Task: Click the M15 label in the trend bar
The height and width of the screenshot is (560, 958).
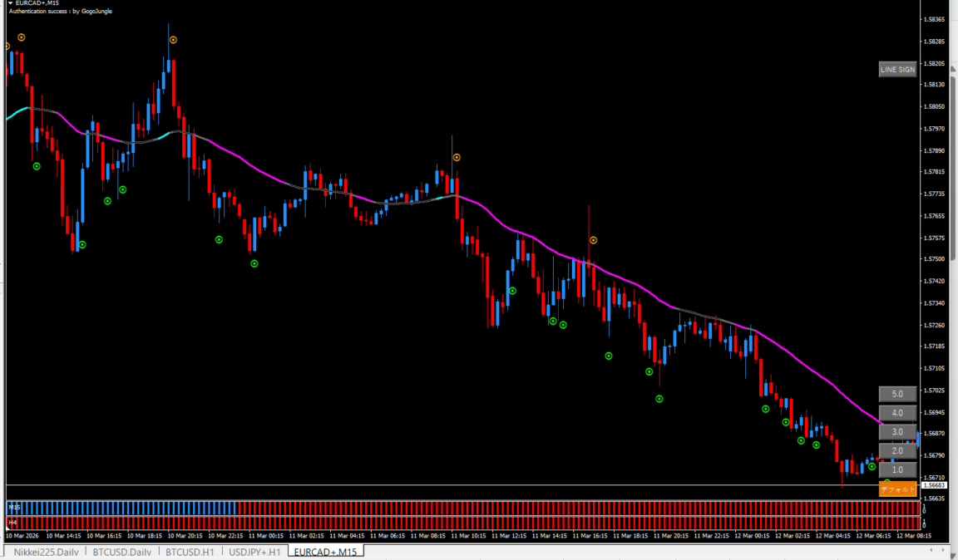Action: click(x=13, y=506)
